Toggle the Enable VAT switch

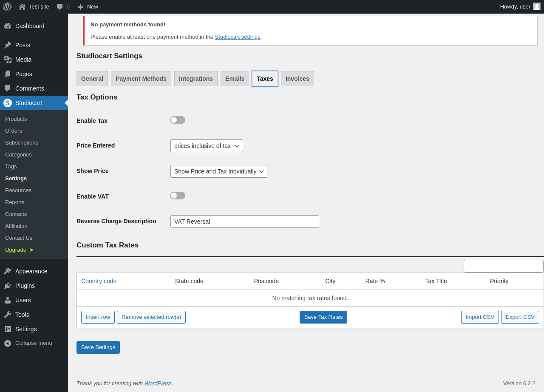click(x=178, y=196)
